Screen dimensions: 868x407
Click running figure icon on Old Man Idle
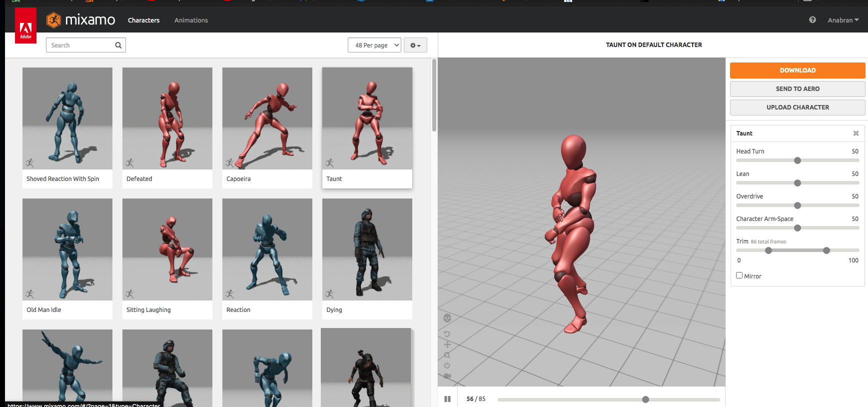pyautogui.click(x=29, y=294)
